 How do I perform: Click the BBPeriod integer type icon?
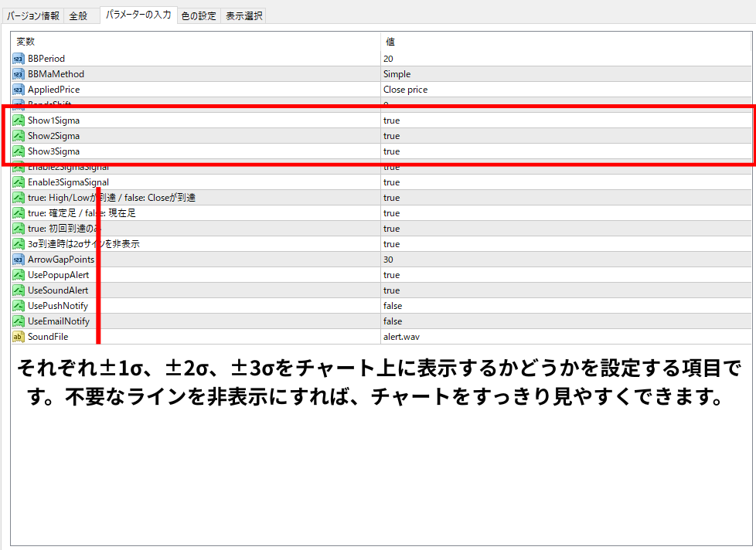[x=19, y=59]
